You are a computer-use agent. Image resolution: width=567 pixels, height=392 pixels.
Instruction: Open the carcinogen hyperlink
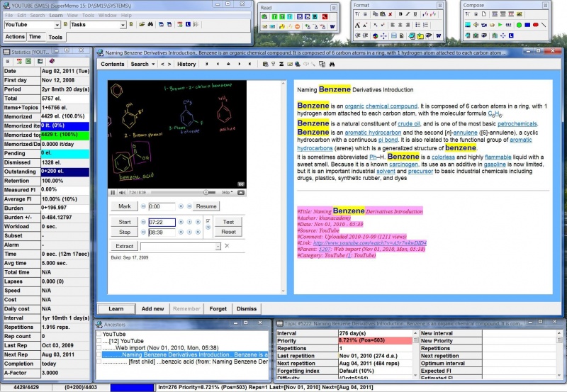(403, 164)
